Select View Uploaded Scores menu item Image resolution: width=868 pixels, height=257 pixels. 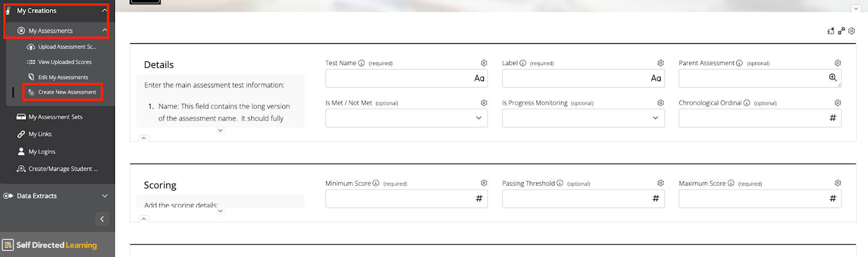(x=65, y=62)
